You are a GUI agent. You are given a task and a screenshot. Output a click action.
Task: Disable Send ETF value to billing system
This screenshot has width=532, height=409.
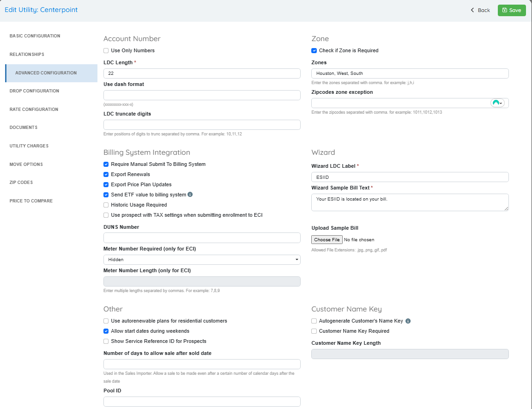click(x=106, y=195)
